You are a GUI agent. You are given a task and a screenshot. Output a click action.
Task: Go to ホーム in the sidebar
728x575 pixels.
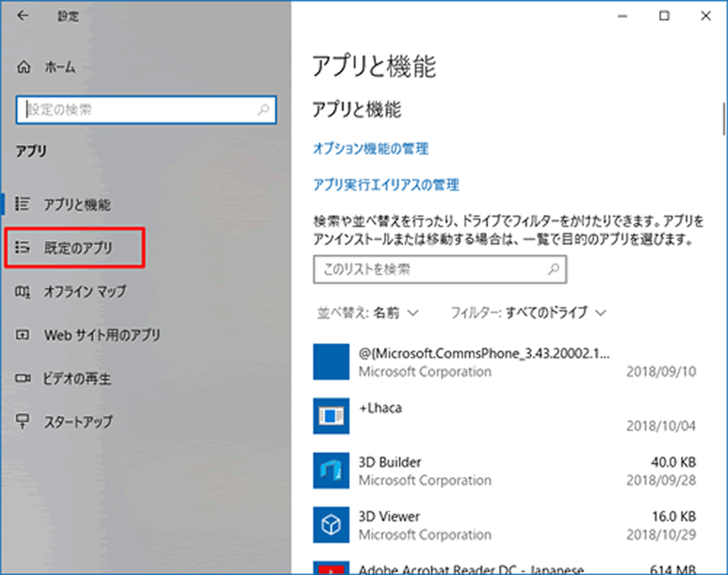(x=60, y=67)
